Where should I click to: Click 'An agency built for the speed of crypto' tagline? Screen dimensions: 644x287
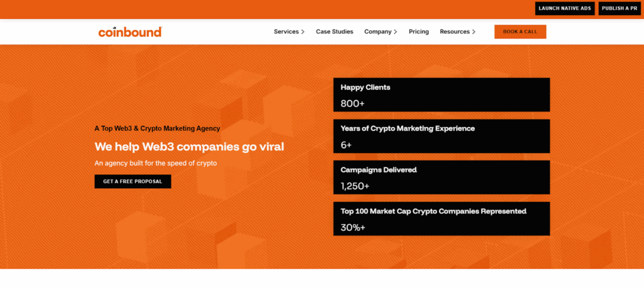click(155, 163)
